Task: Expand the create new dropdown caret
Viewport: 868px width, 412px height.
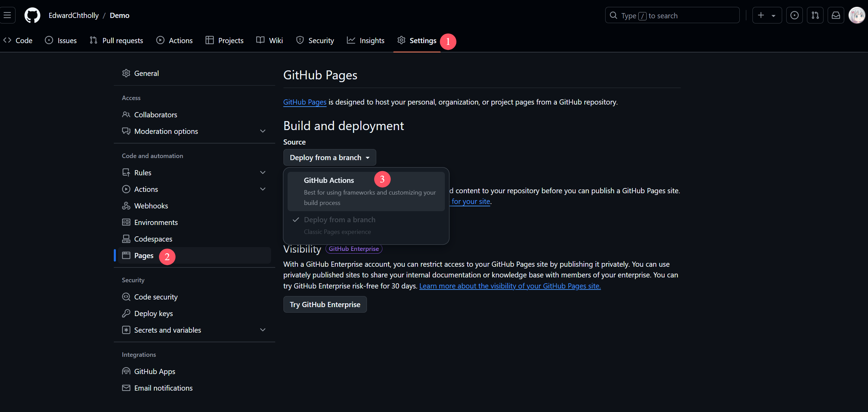Action: 774,16
